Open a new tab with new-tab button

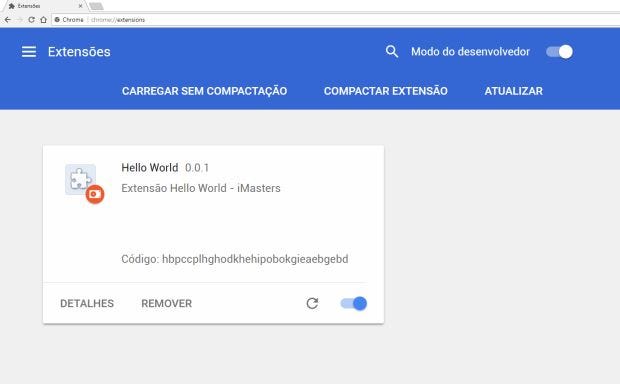[96, 6]
